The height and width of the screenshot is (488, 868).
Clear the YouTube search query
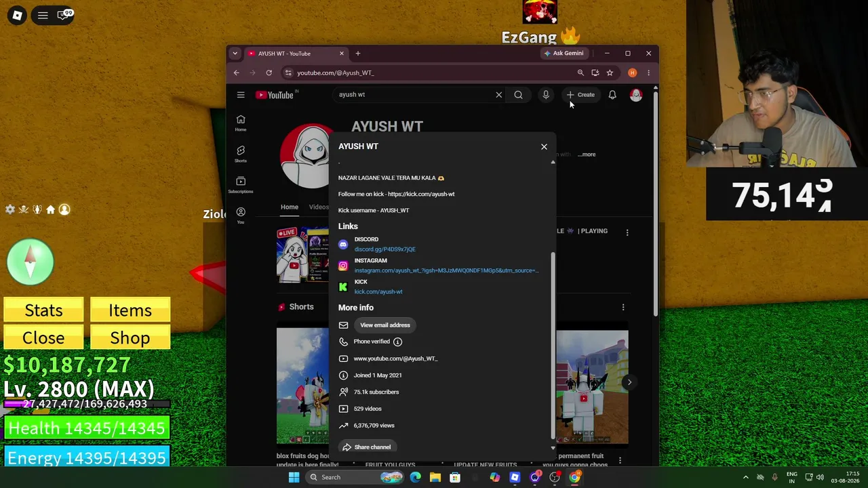[x=499, y=95]
